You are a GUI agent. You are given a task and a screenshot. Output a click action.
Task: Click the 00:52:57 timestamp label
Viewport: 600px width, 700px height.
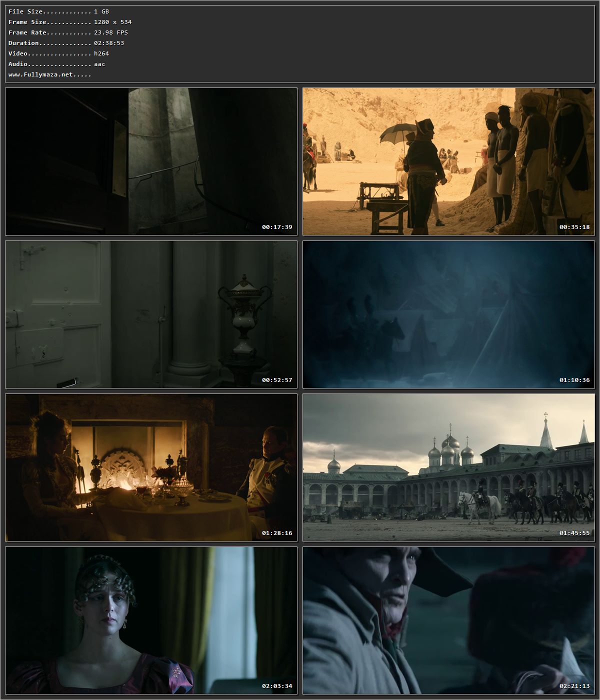pos(277,380)
